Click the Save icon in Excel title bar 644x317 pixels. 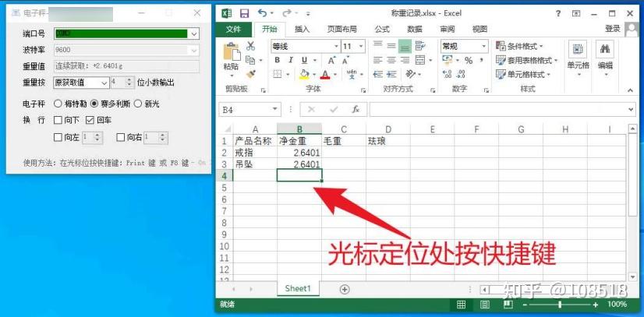[x=245, y=13]
